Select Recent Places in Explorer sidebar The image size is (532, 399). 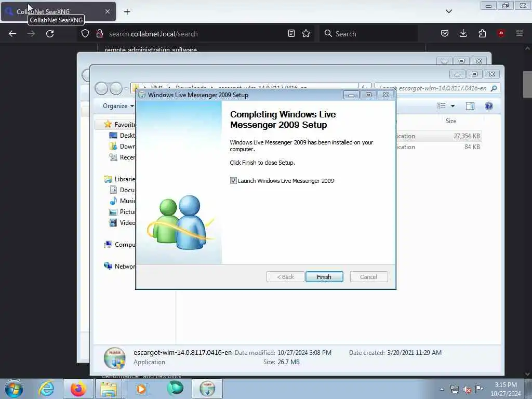pos(122,157)
